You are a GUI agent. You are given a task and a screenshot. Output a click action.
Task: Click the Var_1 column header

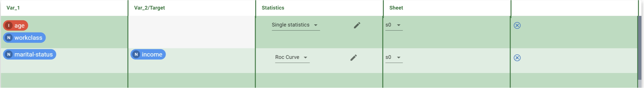coord(13,8)
